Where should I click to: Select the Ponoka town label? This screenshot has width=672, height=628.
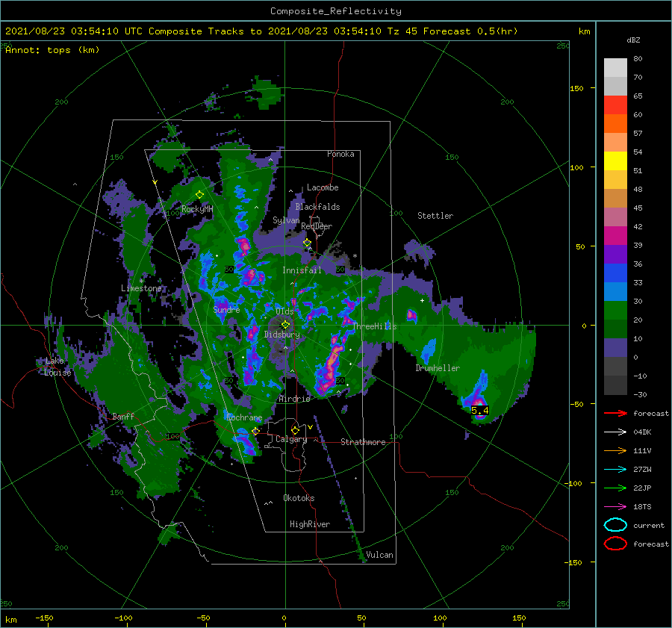[x=340, y=154]
